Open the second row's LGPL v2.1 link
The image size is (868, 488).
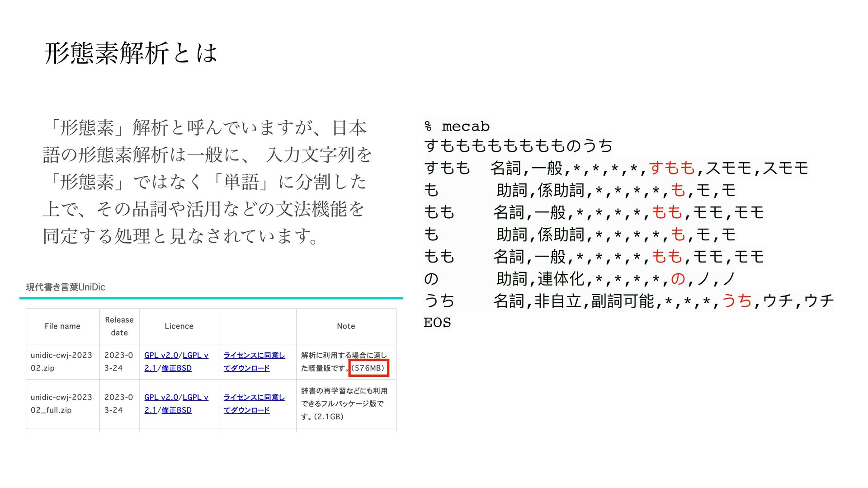(x=195, y=397)
